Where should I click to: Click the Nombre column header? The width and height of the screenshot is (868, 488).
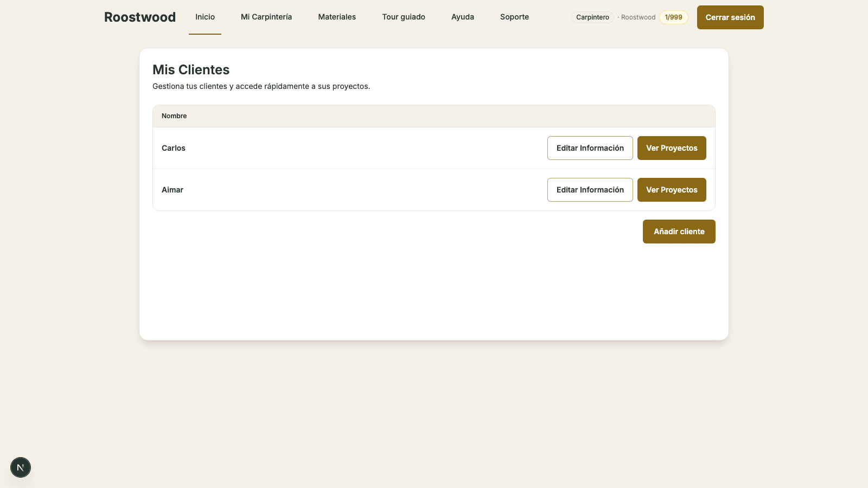(174, 116)
